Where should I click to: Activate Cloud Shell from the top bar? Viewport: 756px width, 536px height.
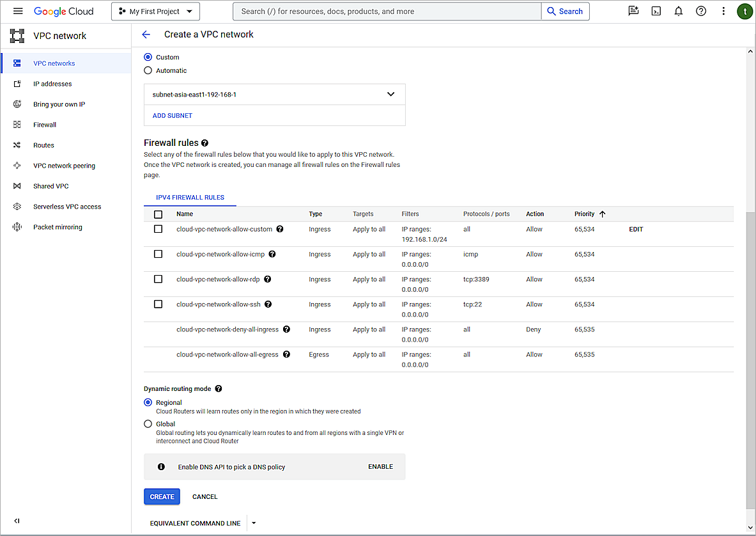click(x=656, y=11)
